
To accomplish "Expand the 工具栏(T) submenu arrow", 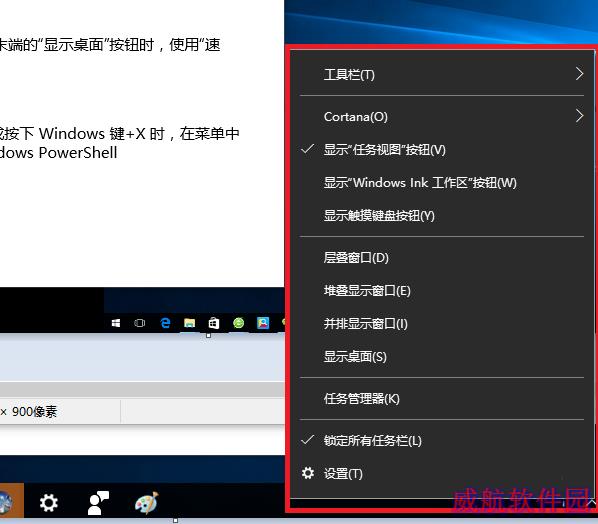I will click(x=579, y=74).
